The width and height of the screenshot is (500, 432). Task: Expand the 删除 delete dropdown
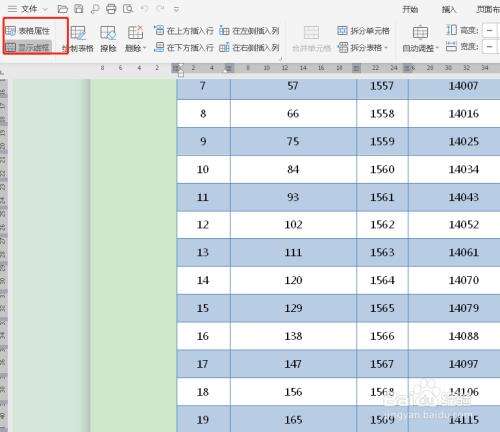click(x=135, y=39)
